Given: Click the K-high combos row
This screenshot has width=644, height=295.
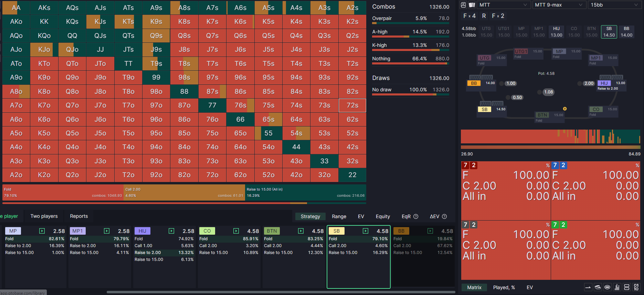Looking at the screenshot, I should [411, 46].
